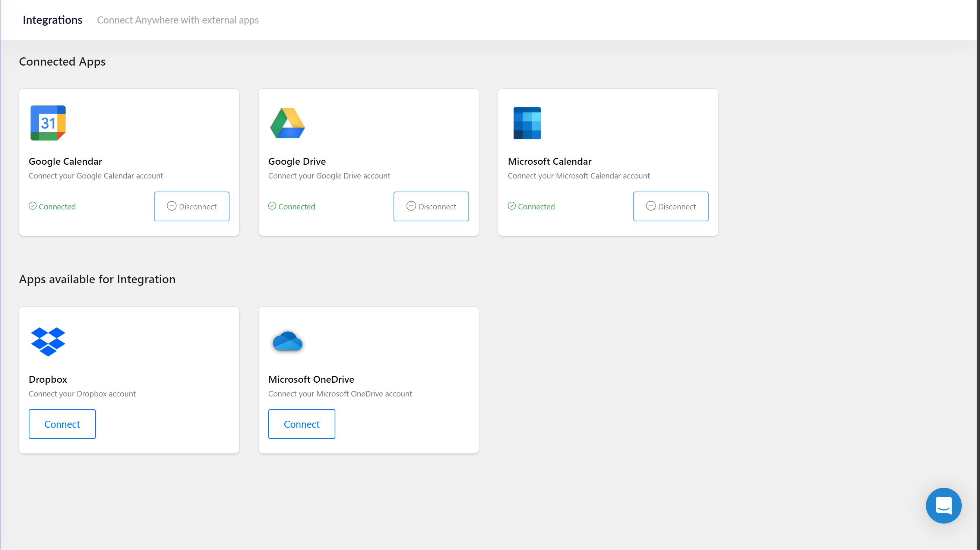The width and height of the screenshot is (980, 550).
Task: Click the green checkmark on Google Calendar card
Action: (32, 205)
